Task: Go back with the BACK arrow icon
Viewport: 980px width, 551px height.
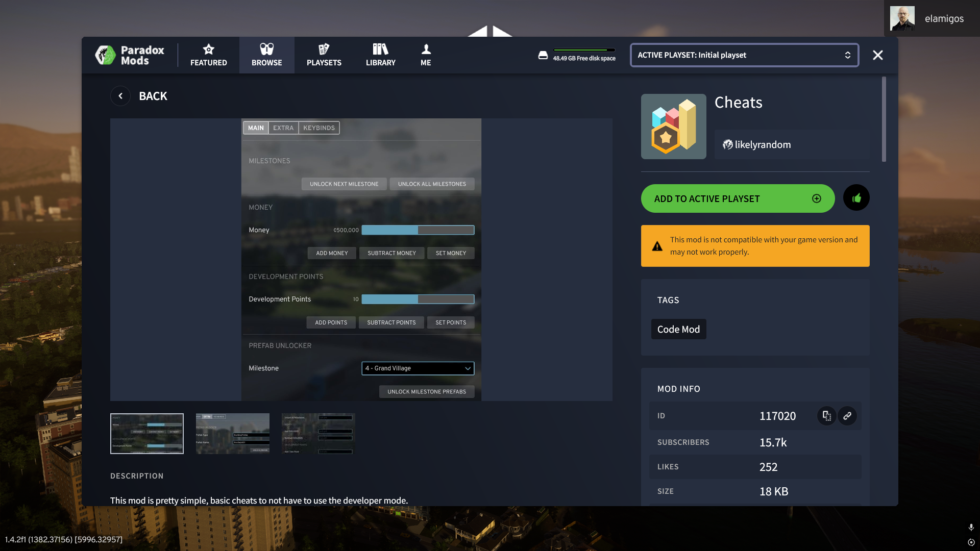Action: coord(120,96)
